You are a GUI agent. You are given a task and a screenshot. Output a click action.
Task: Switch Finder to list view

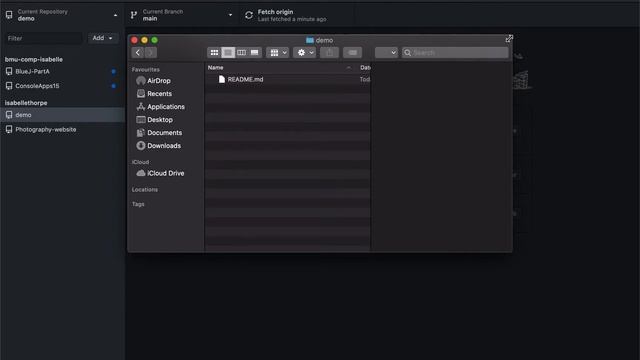point(228,53)
